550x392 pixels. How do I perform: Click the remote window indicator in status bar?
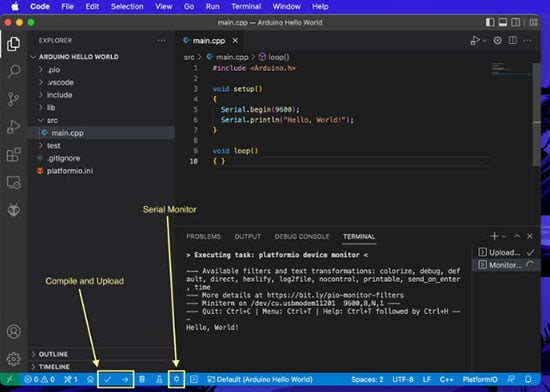[x=9, y=379]
